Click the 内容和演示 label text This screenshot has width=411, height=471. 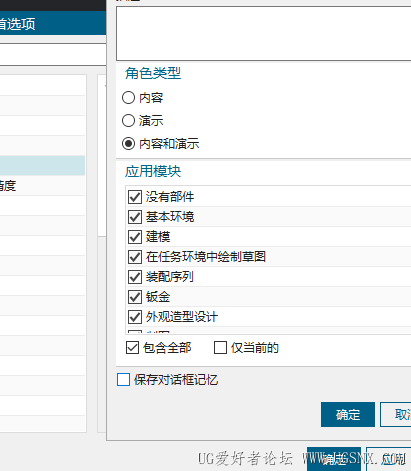tap(169, 144)
